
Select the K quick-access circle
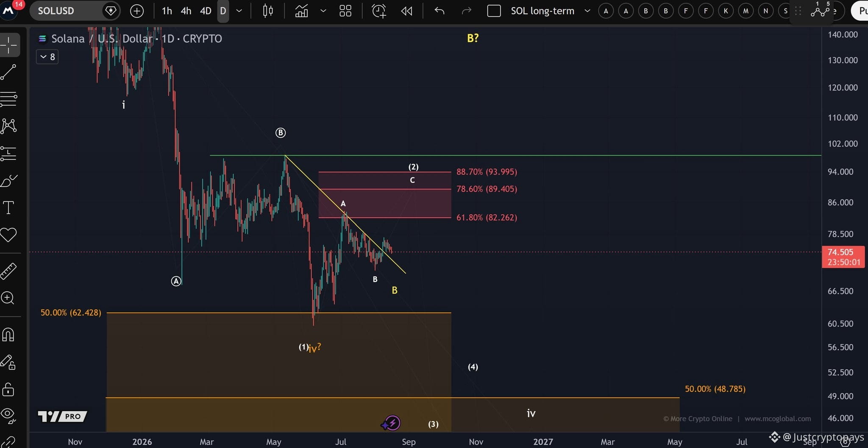[726, 11]
